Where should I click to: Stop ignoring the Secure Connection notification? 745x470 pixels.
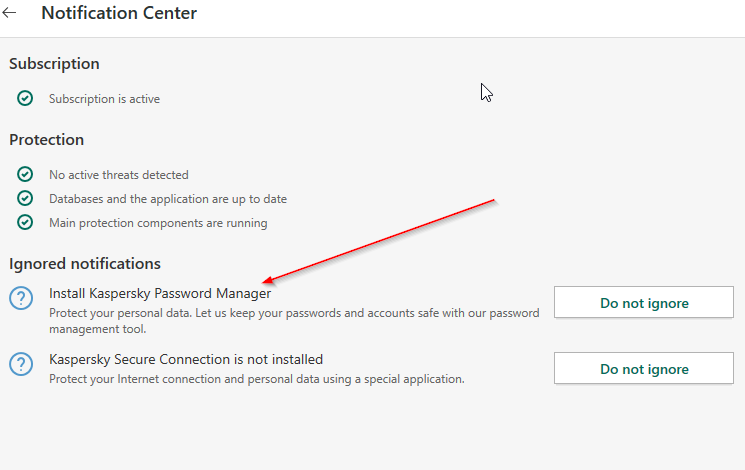coord(644,368)
